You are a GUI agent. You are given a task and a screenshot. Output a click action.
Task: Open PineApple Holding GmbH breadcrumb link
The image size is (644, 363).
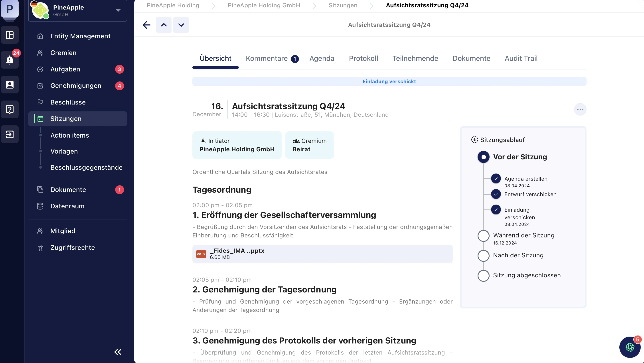(264, 5)
